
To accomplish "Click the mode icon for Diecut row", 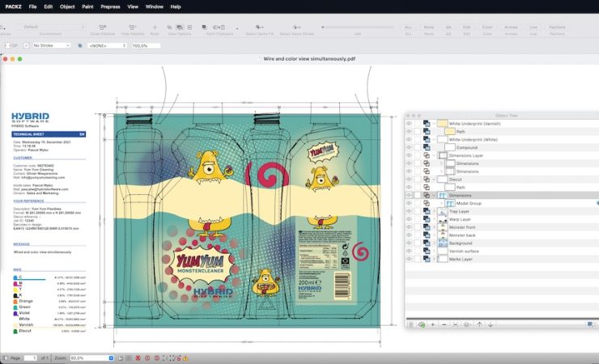I will coord(427,180).
